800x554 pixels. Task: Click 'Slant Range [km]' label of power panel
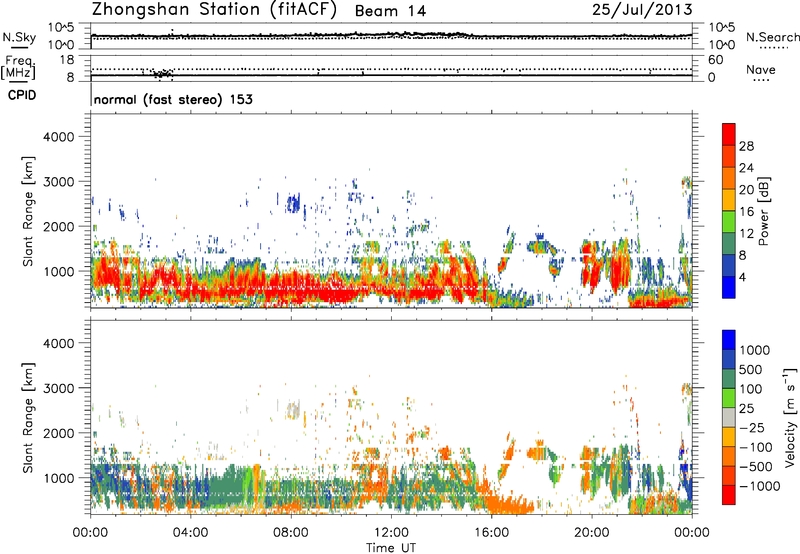[x=28, y=211]
